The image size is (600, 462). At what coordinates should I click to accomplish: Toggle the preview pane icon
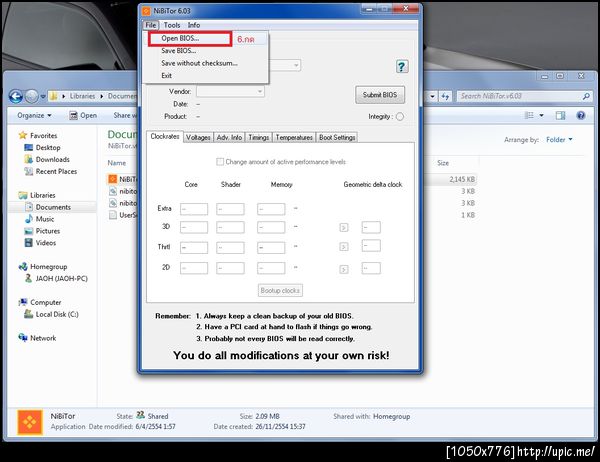pos(560,115)
